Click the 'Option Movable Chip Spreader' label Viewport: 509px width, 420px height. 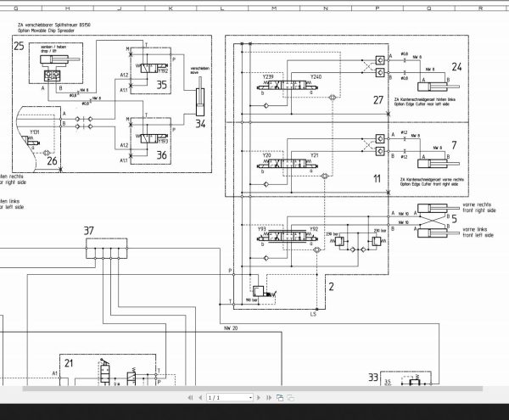tap(46, 31)
